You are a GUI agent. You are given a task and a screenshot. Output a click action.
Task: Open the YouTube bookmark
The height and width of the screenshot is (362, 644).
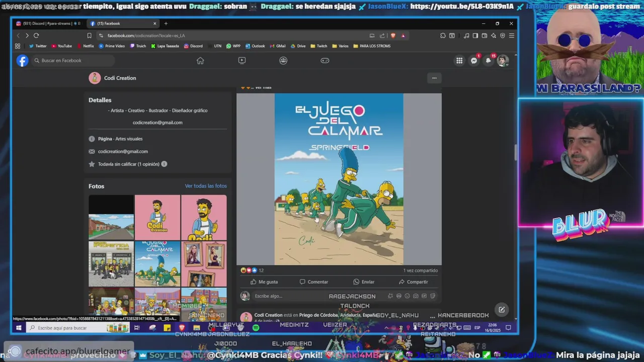[x=61, y=46]
